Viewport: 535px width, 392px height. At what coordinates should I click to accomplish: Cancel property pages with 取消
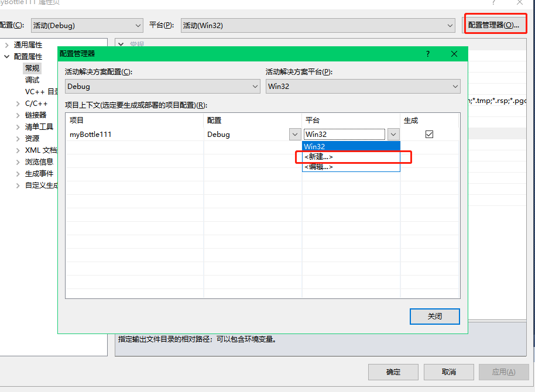pyautogui.click(x=449, y=372)
